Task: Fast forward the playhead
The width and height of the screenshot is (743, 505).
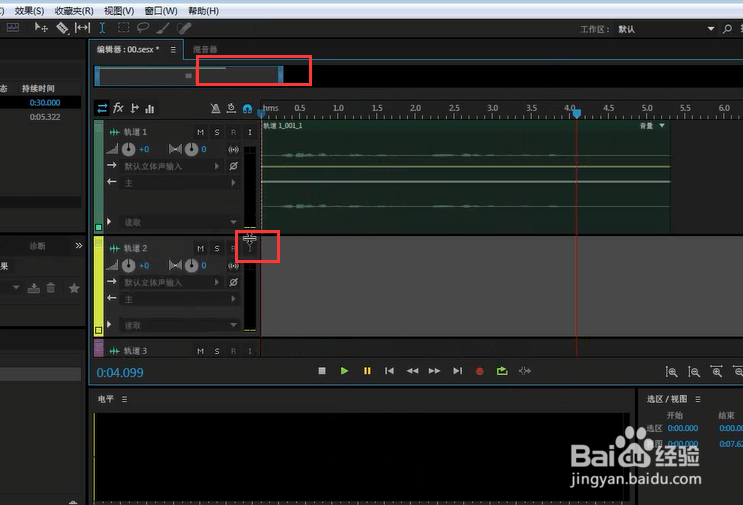Action: [434, 371]
